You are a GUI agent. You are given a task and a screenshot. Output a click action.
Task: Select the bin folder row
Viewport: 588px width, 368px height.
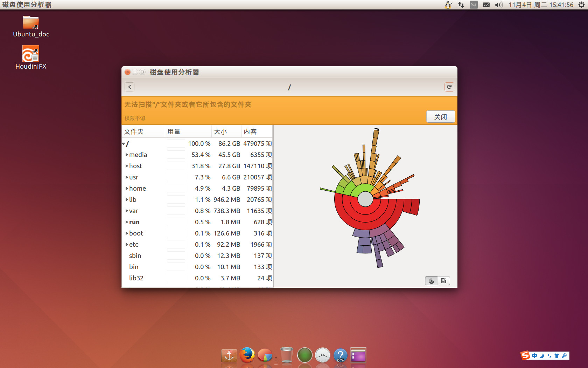tap(197, 267)
